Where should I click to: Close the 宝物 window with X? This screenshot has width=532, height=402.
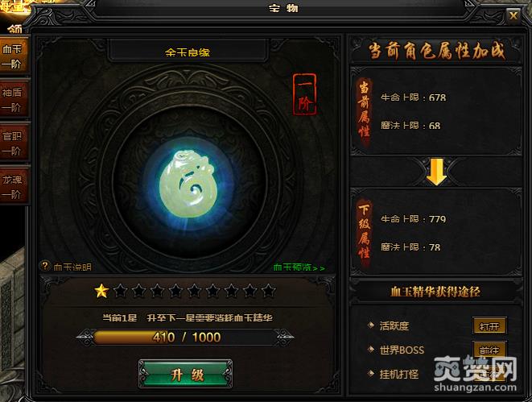pos(513,15)
